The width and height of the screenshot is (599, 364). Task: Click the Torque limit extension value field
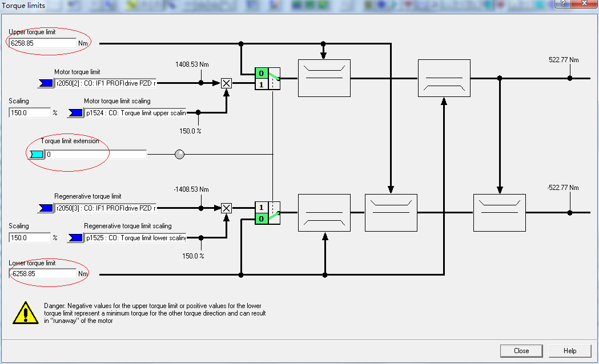click(x=96, y=154)
